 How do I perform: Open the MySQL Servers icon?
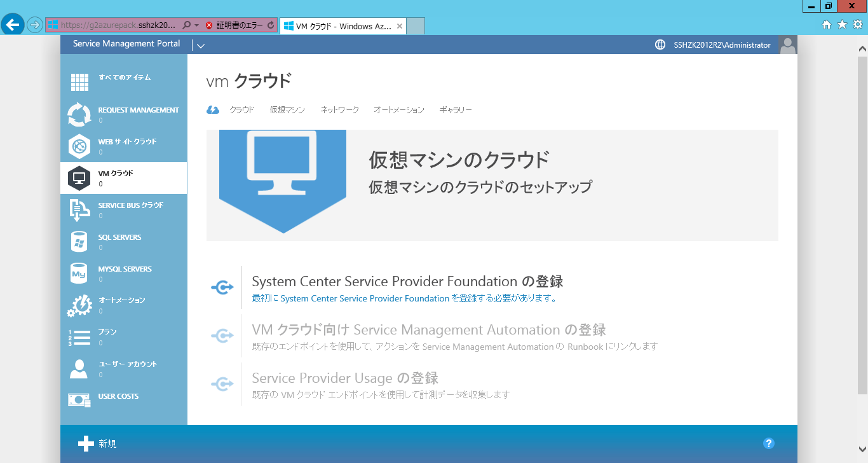click(x=79, y=273)
